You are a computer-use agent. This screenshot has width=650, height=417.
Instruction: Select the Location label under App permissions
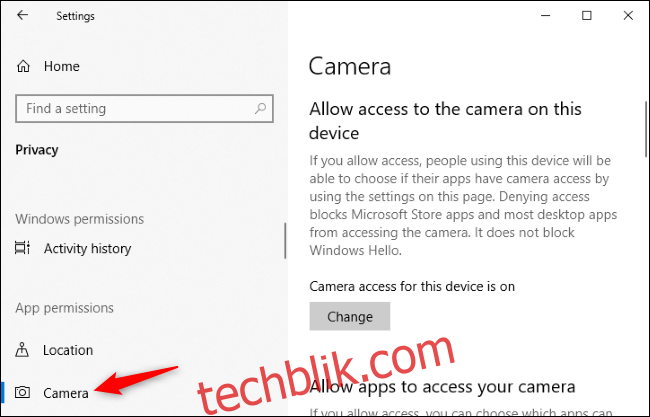coord(68,350)
